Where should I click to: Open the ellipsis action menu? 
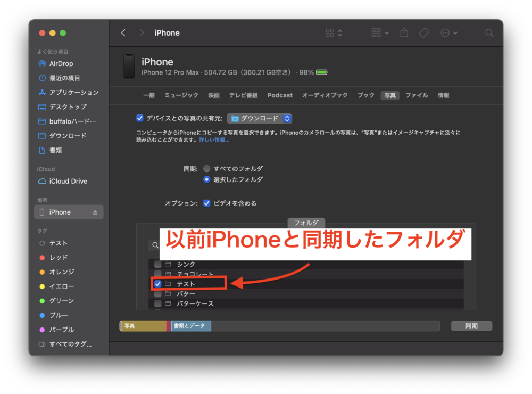point(449,33)
